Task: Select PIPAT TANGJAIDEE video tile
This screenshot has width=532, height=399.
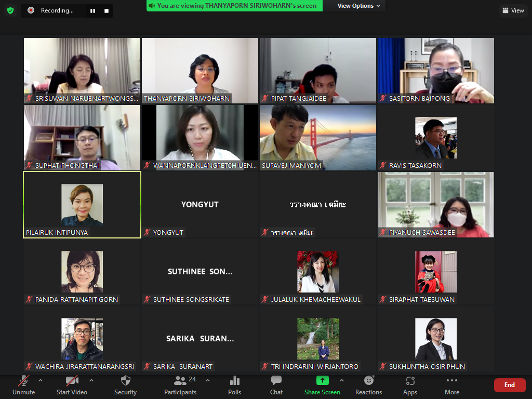Action: click(x=318, y=71)
